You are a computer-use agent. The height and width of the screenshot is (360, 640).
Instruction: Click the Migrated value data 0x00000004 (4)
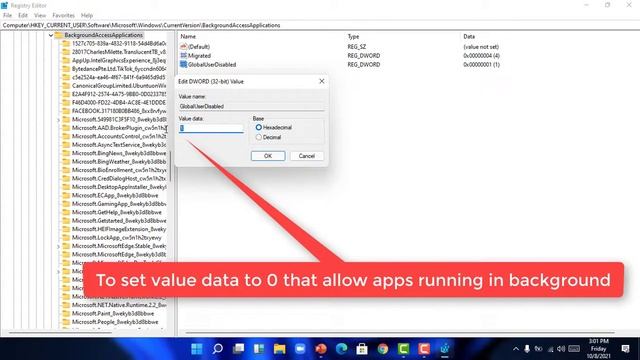point(481,56)
